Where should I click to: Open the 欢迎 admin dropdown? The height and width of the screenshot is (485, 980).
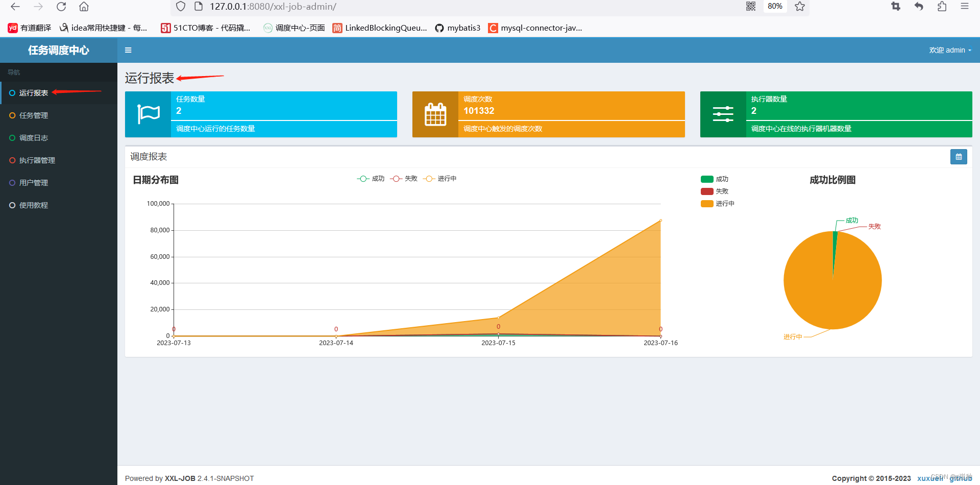tap(950, 50)
